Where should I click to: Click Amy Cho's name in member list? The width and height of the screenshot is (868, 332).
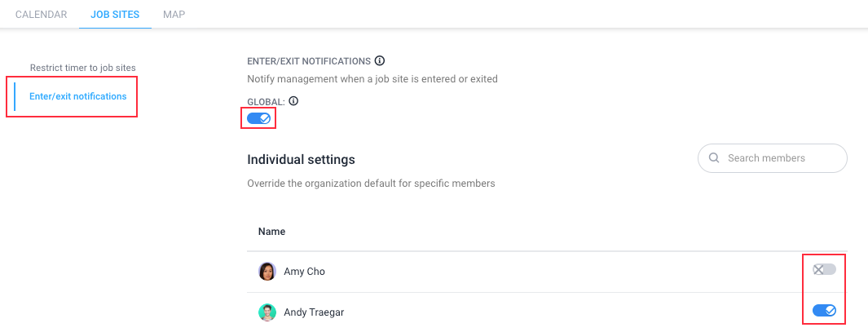pos(305,272)
